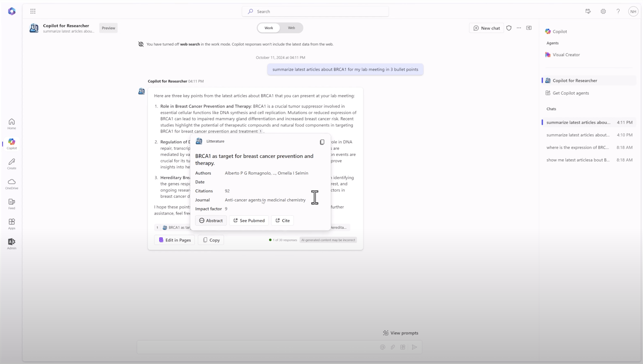Click the attach paperclip icon
The height and width of the screenshot is (364, 643).
(393, 347)
